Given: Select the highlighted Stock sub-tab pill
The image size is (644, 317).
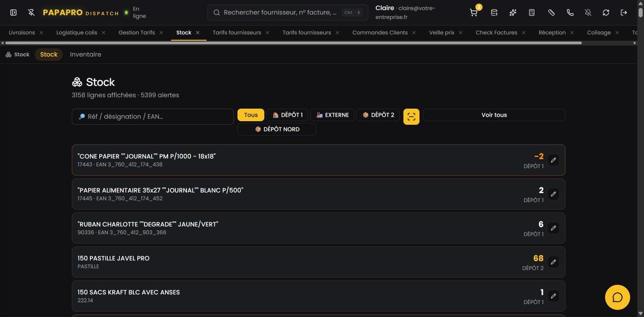Looking at the screenshot, I should (x=49, y=55).
